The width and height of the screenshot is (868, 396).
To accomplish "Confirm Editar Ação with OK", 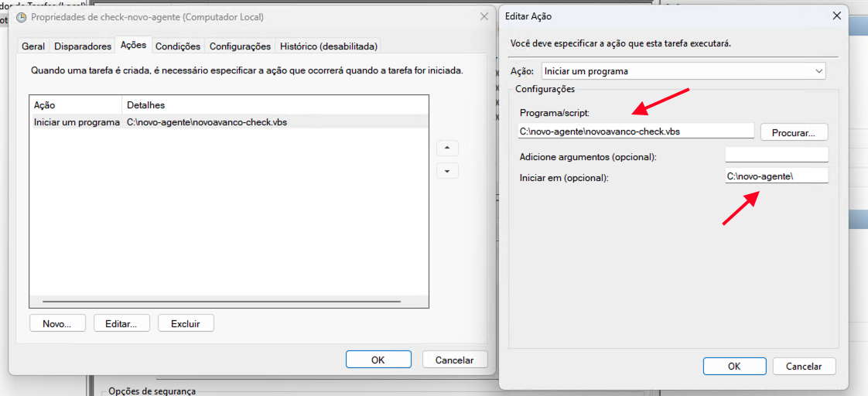I will (734, 367).
